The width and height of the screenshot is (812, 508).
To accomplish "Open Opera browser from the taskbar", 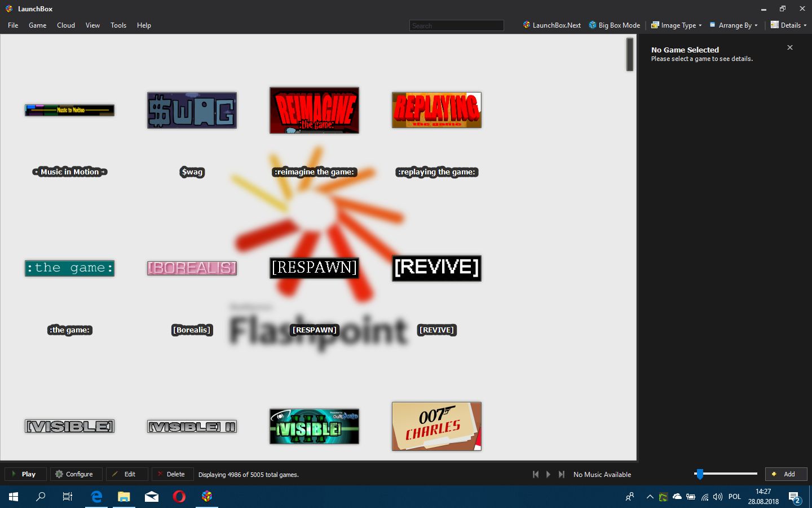I will click(x=179, y=497).
